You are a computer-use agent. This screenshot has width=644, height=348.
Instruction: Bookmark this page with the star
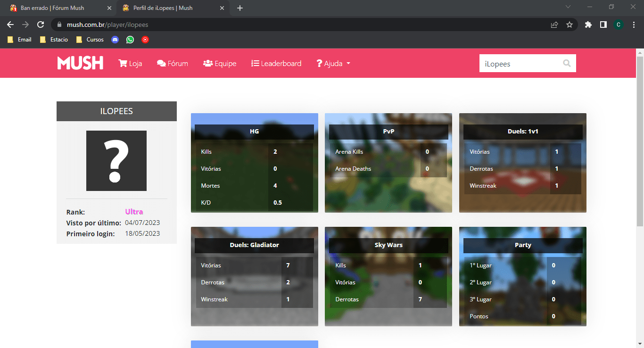(570, 25)
